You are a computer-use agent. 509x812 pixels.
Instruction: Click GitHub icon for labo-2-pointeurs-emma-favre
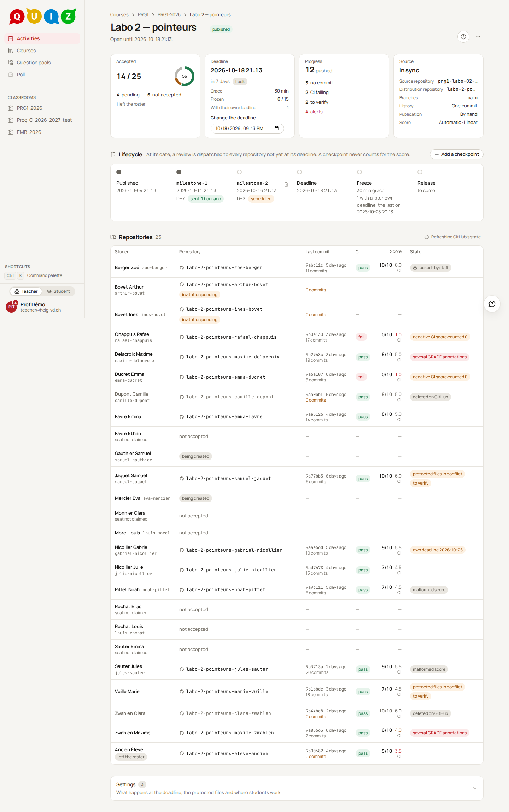click(x=182, y=417)
